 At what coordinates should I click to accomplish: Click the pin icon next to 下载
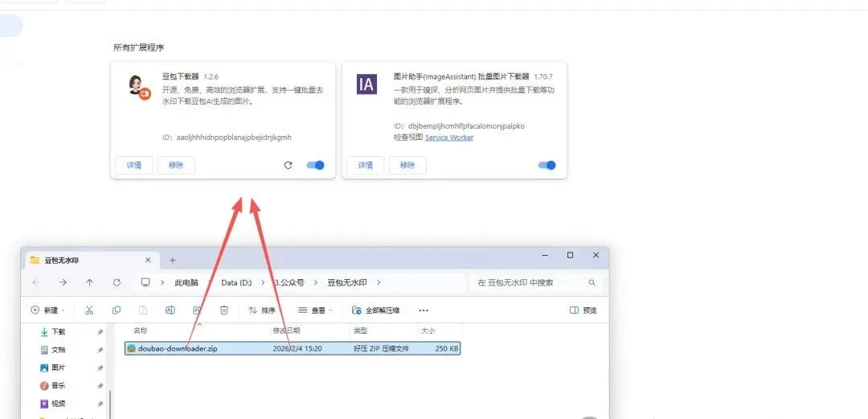[100, 332]
